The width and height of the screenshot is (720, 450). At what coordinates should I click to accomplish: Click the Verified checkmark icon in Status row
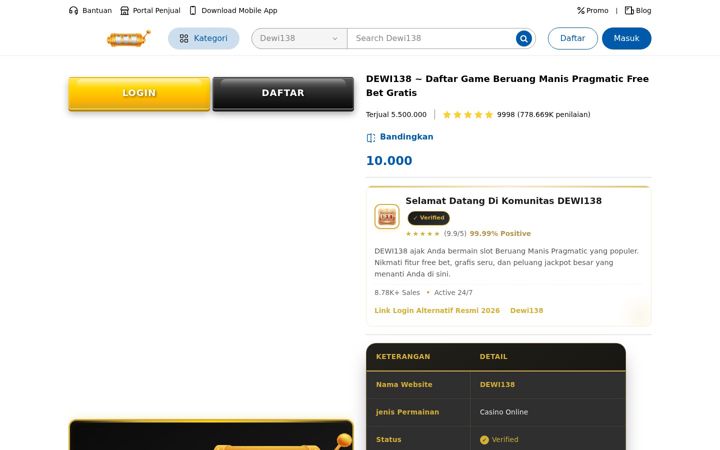point(484,440)
